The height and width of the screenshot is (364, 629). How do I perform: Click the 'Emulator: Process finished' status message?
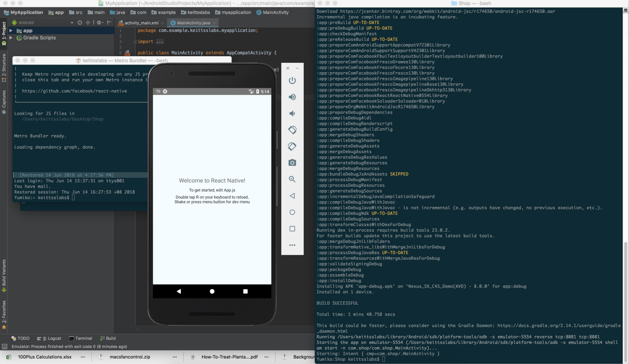69,346
